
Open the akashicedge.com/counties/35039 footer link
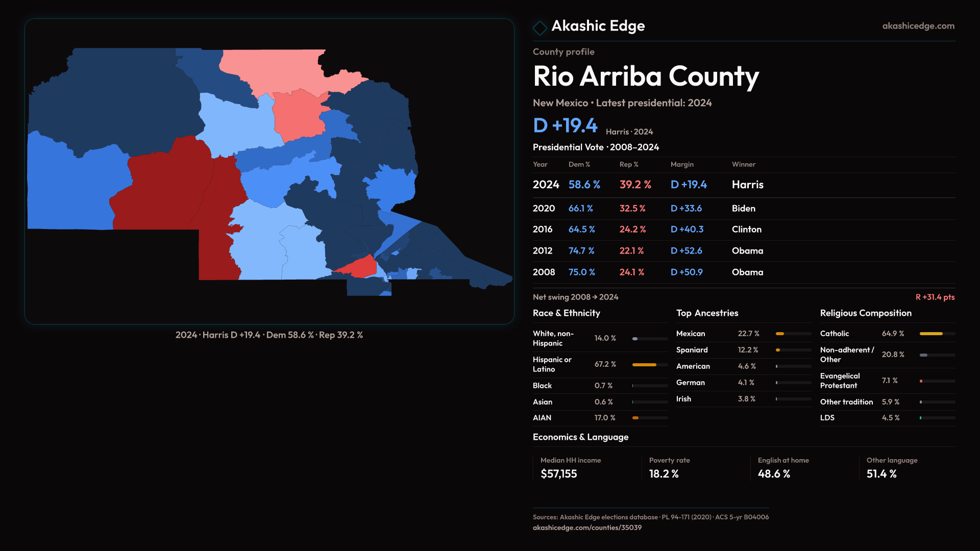tap(587, 528)
